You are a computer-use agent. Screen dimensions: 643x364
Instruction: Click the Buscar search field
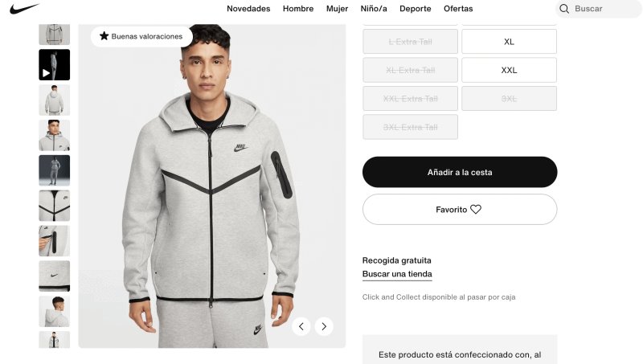pyautogui.click(x=599, y=9)
